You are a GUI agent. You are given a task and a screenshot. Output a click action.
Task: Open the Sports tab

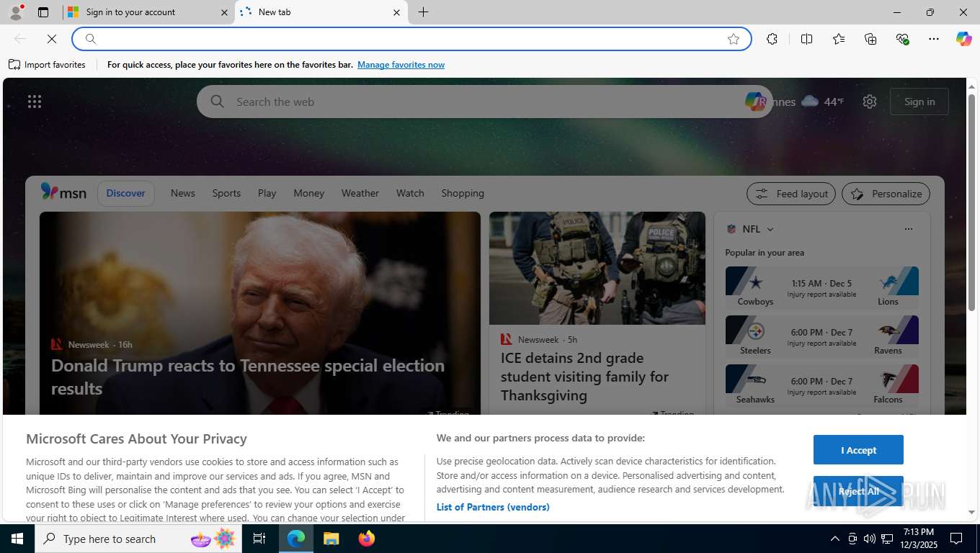[x=226, y=193]
